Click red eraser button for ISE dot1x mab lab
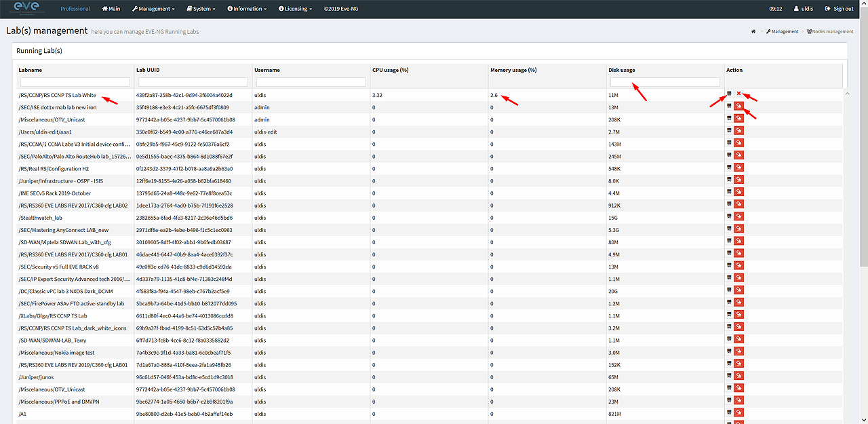This screenshot has width=868, height=424. 739,106
